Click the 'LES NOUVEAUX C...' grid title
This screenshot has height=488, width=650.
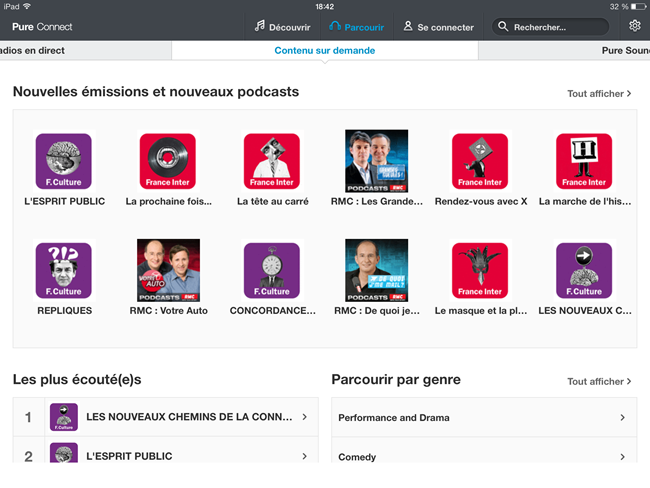585,311
